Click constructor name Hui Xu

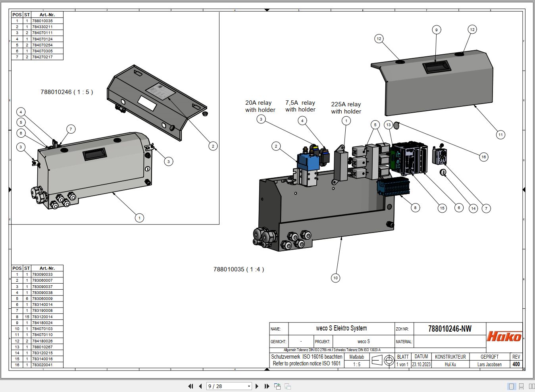[x=450, y=364]
